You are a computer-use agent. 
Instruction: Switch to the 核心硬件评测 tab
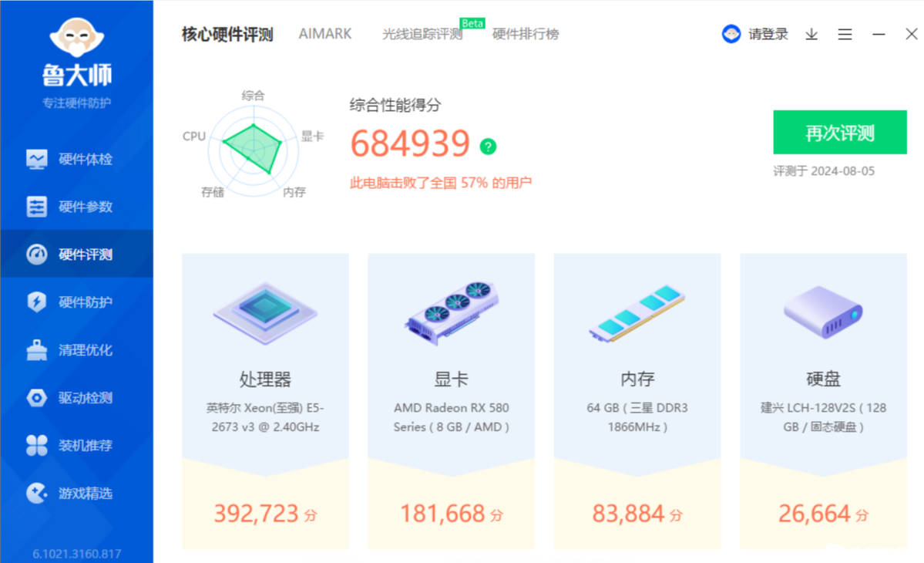pos(227,34)
